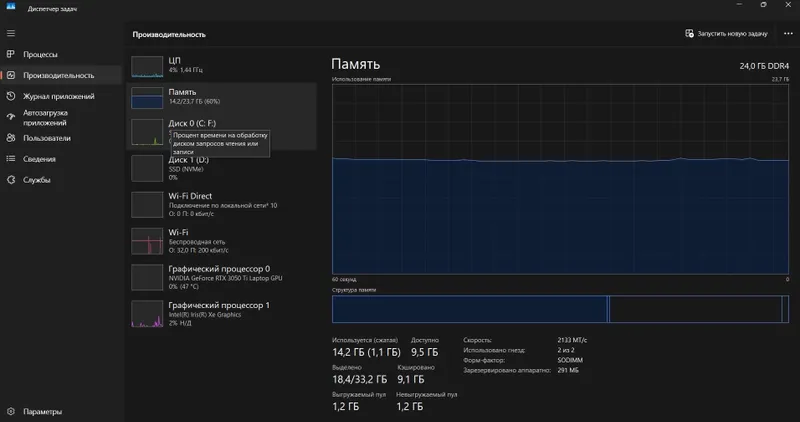
Task: Click the run new task icon
Action: [x=689, y=33]
